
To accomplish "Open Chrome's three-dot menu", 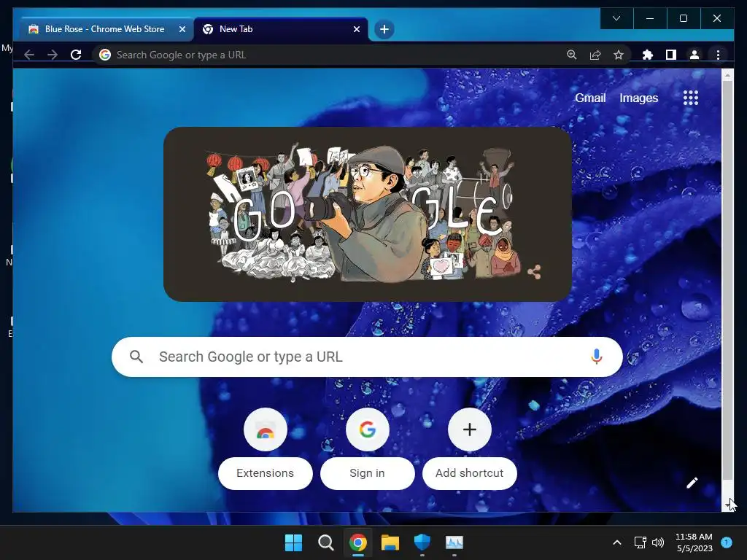I will 718,55.
